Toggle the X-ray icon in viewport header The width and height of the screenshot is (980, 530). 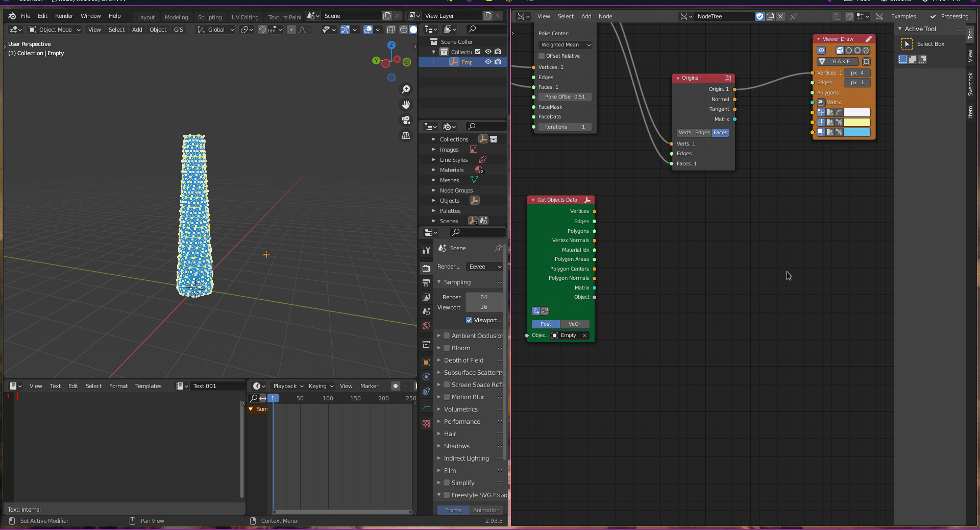(391, 30)
